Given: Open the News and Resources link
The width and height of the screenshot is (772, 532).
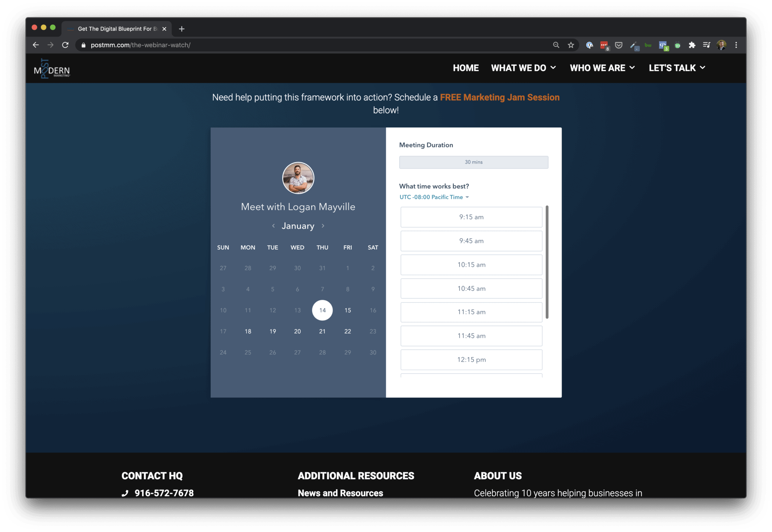Looking at the screenshot, I should 340,493.
